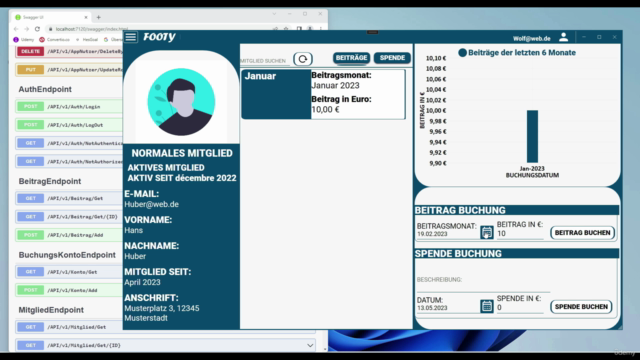The width and height of the screenshot is (640, 360).
Task: Click the Chrome tab search chevron
Action: point(274,14)
